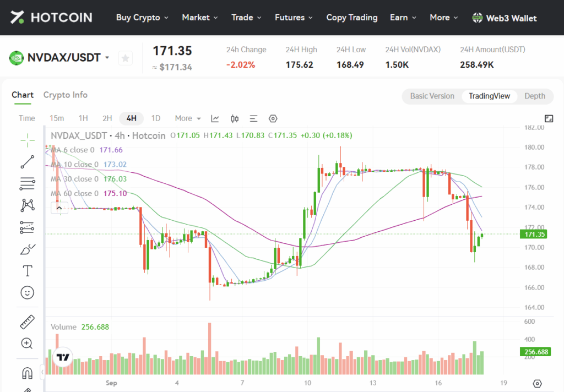Collapse the moving average legend
The image size is (564, 392).
[x=59, y=208]
